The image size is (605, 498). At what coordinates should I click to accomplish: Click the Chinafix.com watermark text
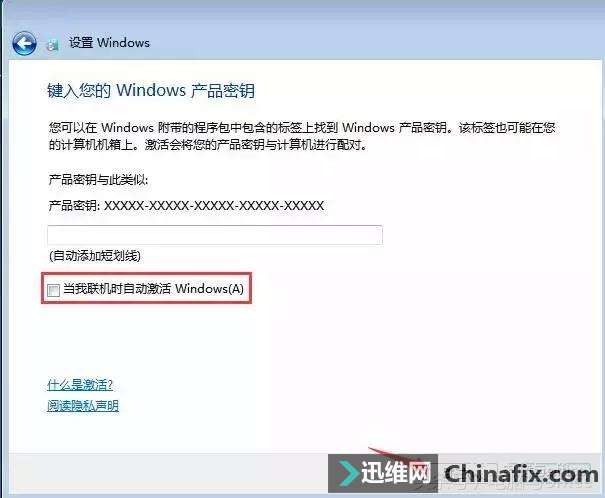[521, 474]
